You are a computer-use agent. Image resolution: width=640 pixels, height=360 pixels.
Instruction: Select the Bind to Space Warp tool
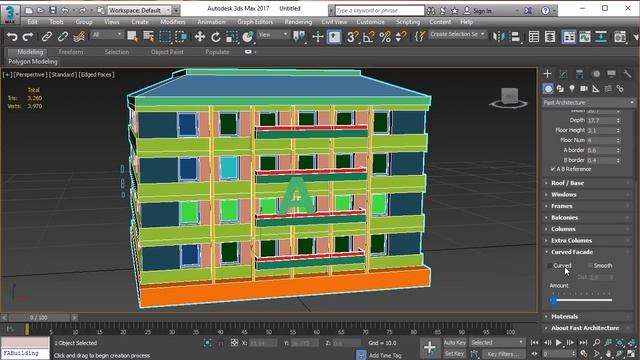tap(78, 37)
